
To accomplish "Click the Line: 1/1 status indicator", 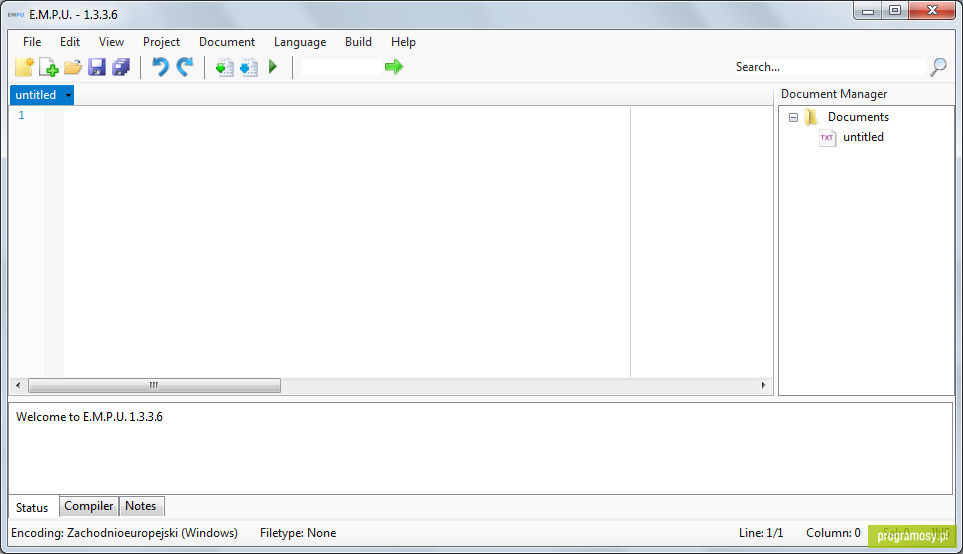I will [761, 533].
